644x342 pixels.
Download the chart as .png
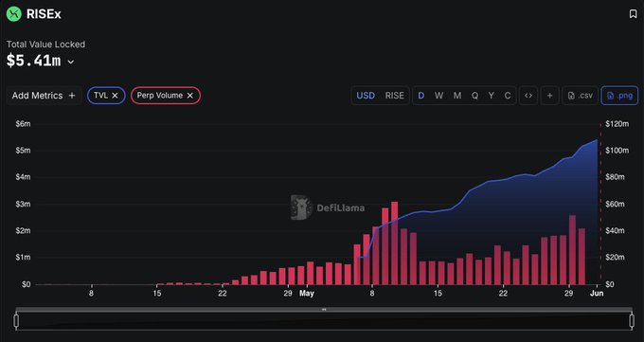pos(619,96)
